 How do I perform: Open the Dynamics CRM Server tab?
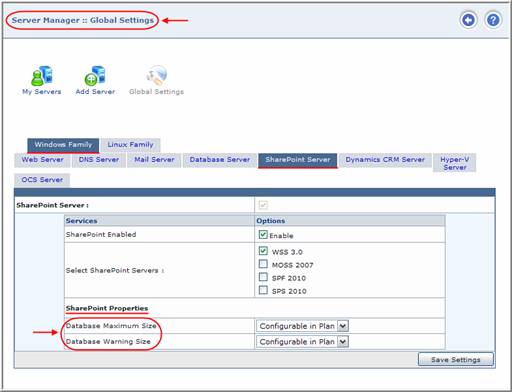[385, 160]
